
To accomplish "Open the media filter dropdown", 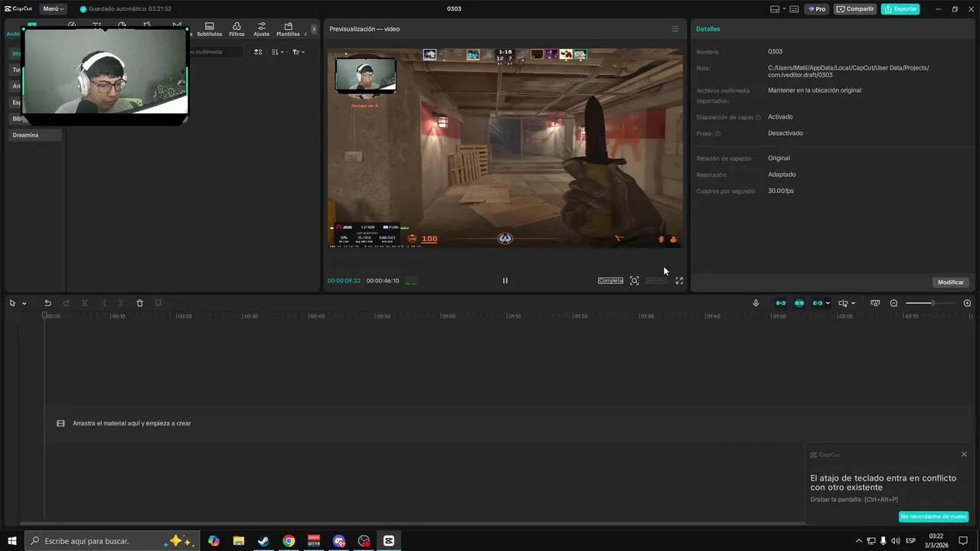I will (298, 52).
